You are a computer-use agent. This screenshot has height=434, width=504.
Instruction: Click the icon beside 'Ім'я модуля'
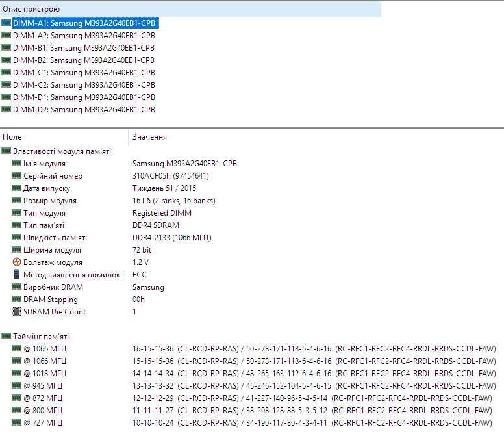click(16, 163)
